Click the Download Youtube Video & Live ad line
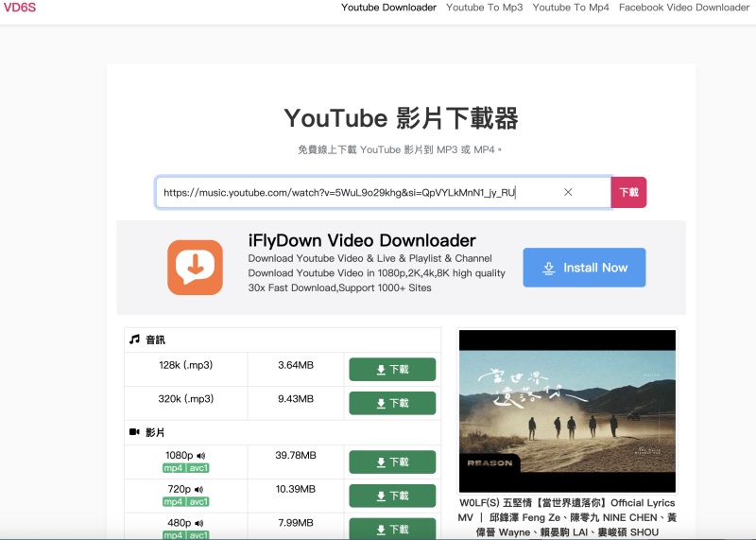Screen dimensions: 756x540 (x=369, y=258)
